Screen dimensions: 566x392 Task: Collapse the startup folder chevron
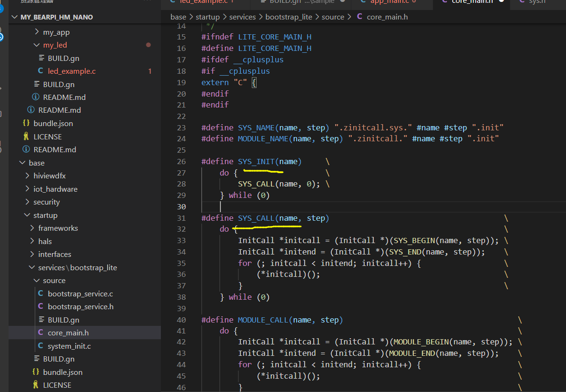click(27, 215)
